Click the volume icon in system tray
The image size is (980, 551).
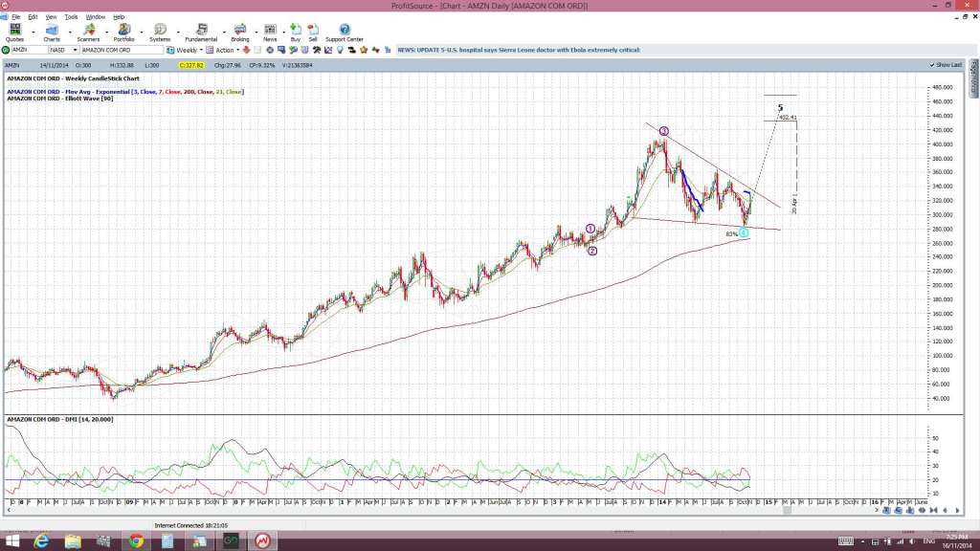pyautogui.click(x=912, y=541)
